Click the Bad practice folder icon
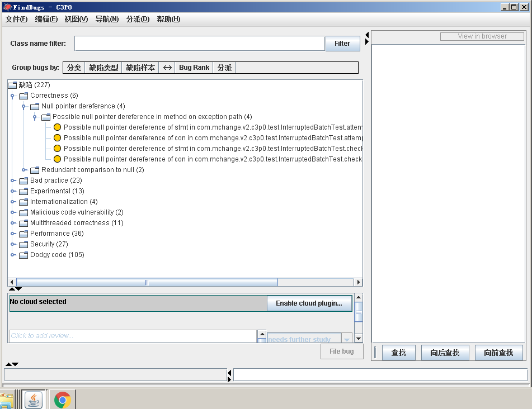532x409 pixels. pos(23,180)
